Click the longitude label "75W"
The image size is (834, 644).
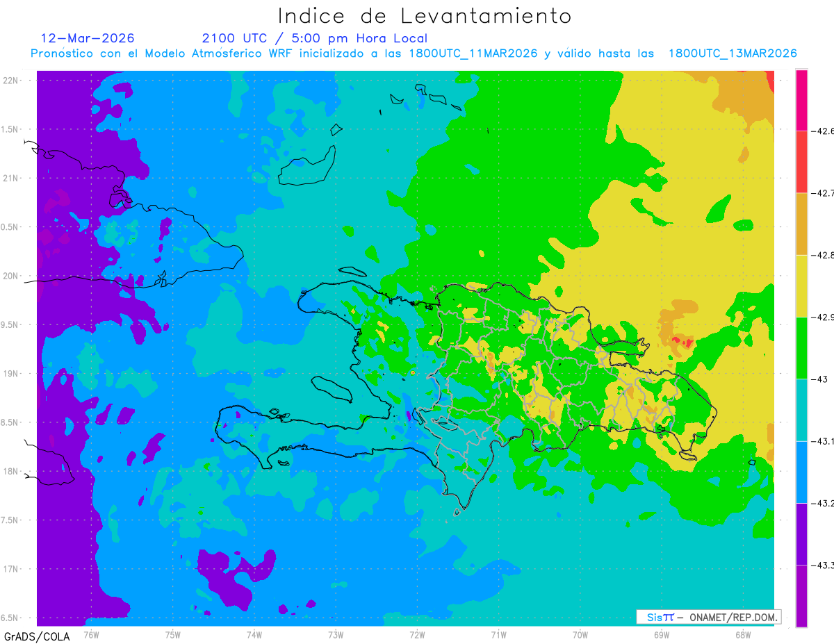(173, 634)
